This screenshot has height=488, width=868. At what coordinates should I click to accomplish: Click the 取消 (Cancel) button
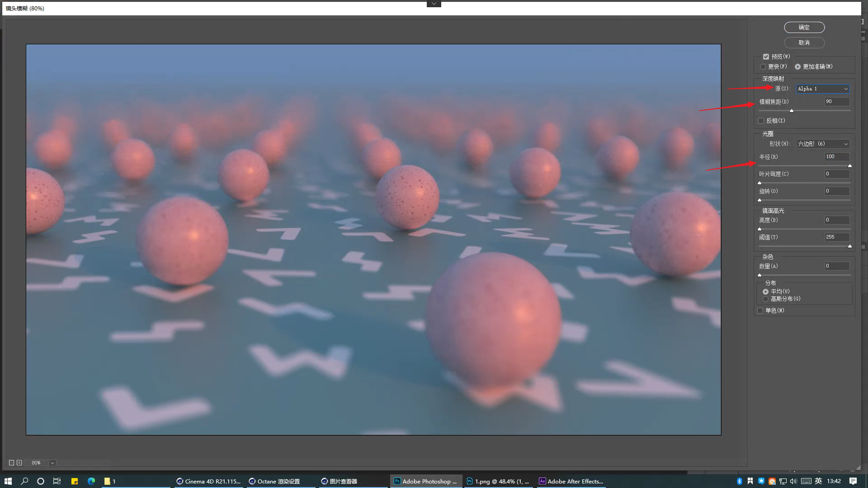pos(804,43)
